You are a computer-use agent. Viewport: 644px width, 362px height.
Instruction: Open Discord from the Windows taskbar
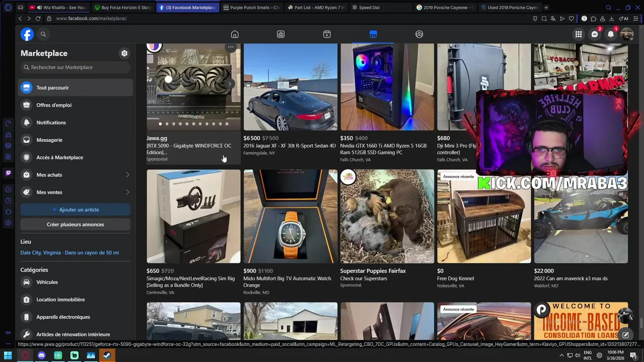pyautogui.click(x=41, y=355)
